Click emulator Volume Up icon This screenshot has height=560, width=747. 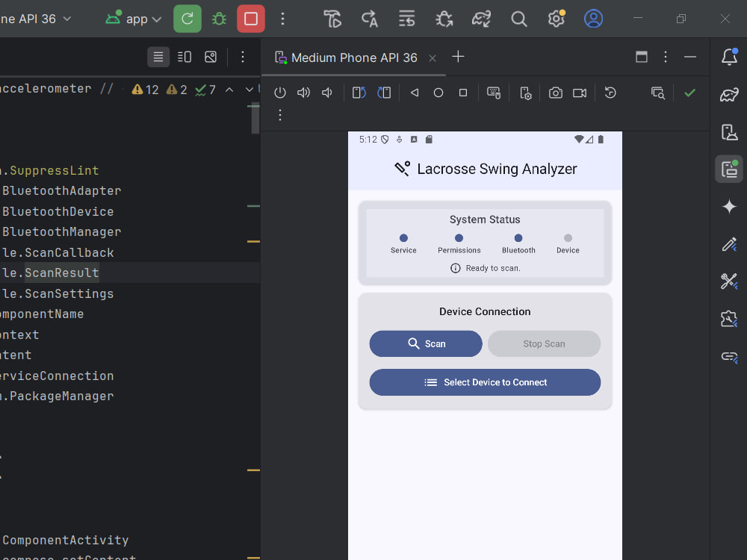pos(303,93)
